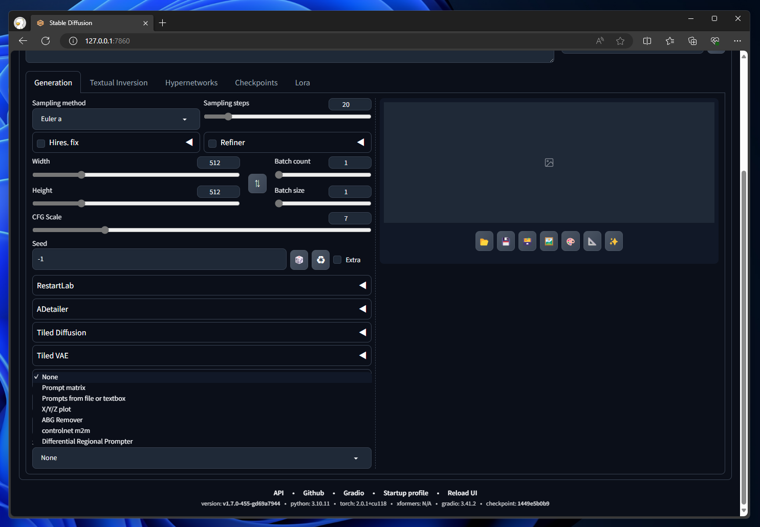This screenshot has width=760, height=527.
Task: Select the checked None script option
Action: point(202,377)
